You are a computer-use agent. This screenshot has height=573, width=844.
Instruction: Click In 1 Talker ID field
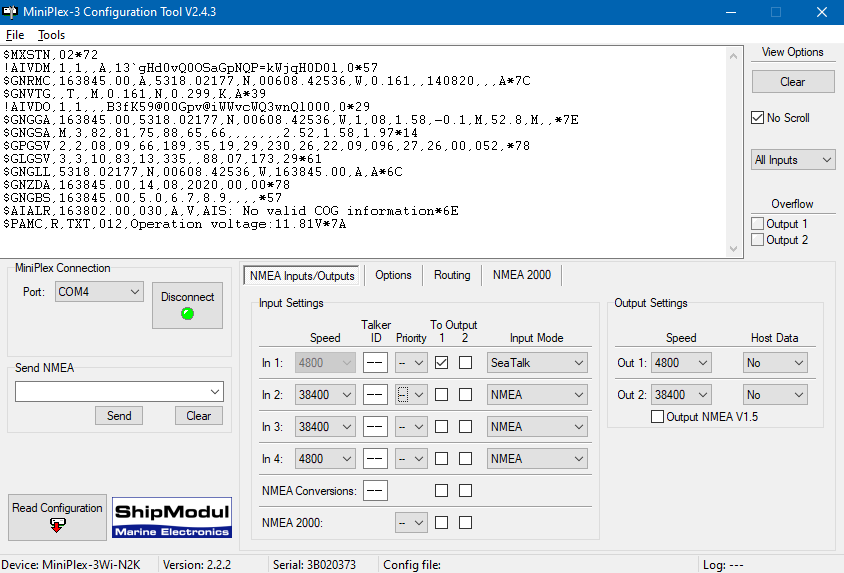coord(375,363)
